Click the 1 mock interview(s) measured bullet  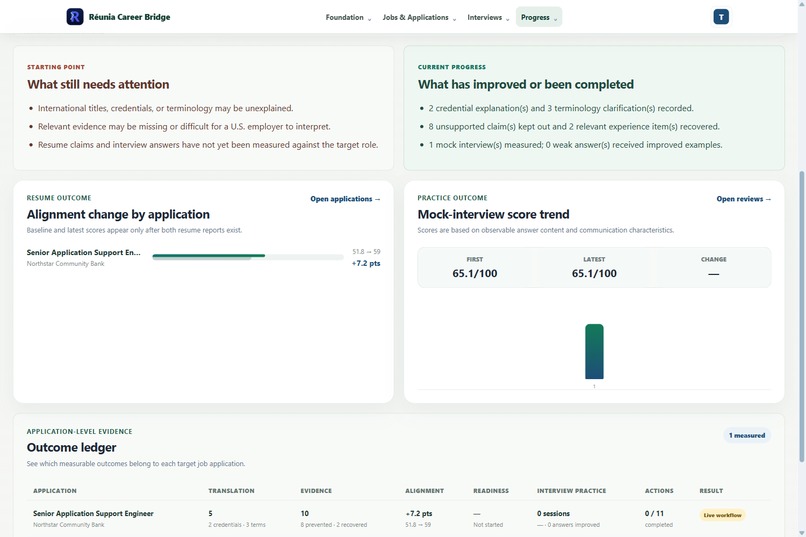tap(575, 145)
